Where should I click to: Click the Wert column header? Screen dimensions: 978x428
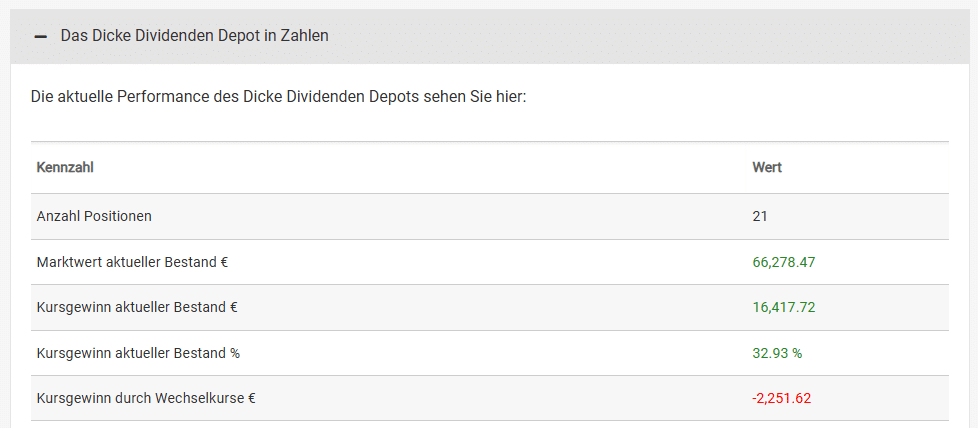click(767, 168)
